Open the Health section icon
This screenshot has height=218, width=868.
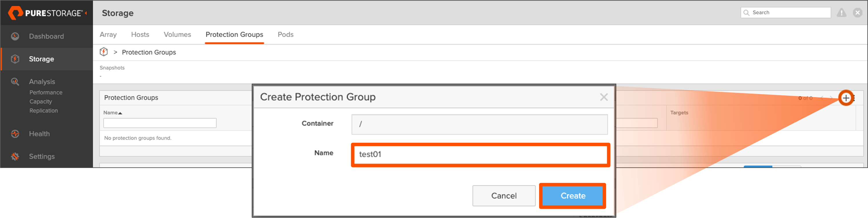click(x=15, y=134)
